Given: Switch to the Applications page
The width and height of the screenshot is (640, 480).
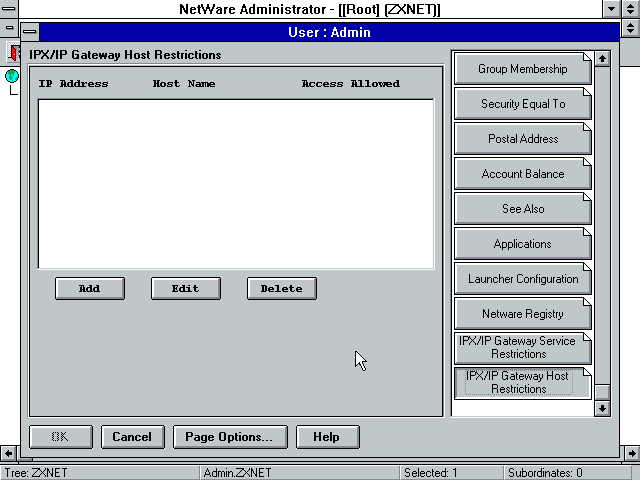Looking at the screenshot, I should coord(523,244).
